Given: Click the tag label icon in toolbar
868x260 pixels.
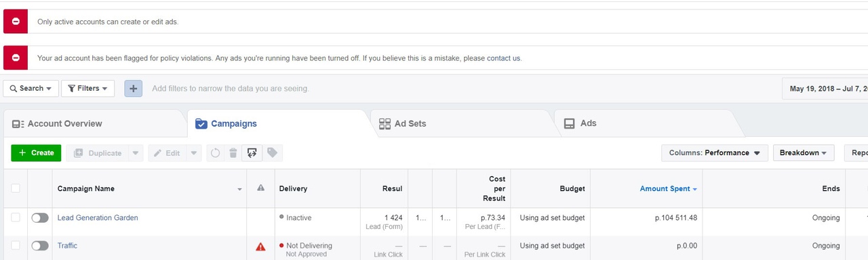Looking at the screenshot, I should tap(272, 153).
